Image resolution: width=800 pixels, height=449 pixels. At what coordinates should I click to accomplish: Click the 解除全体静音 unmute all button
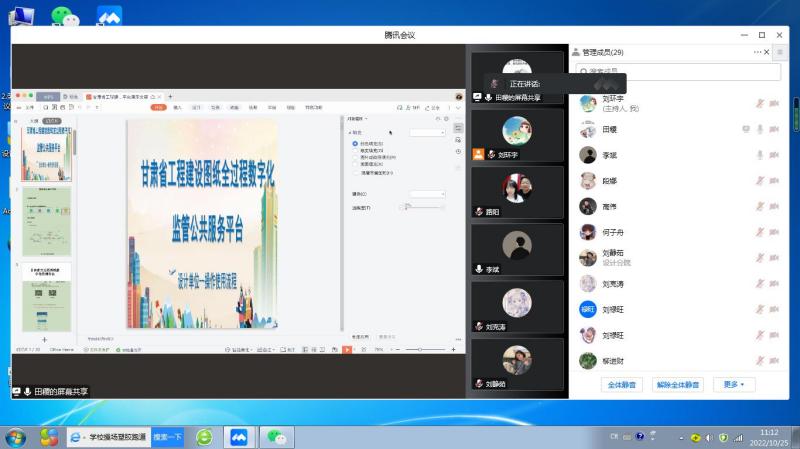coord(677,384)
